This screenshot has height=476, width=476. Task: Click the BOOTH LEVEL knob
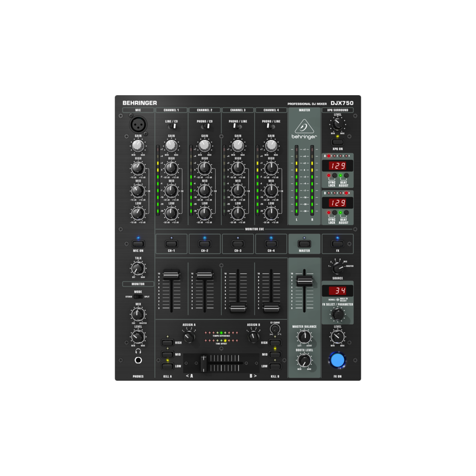coord(304,360)
